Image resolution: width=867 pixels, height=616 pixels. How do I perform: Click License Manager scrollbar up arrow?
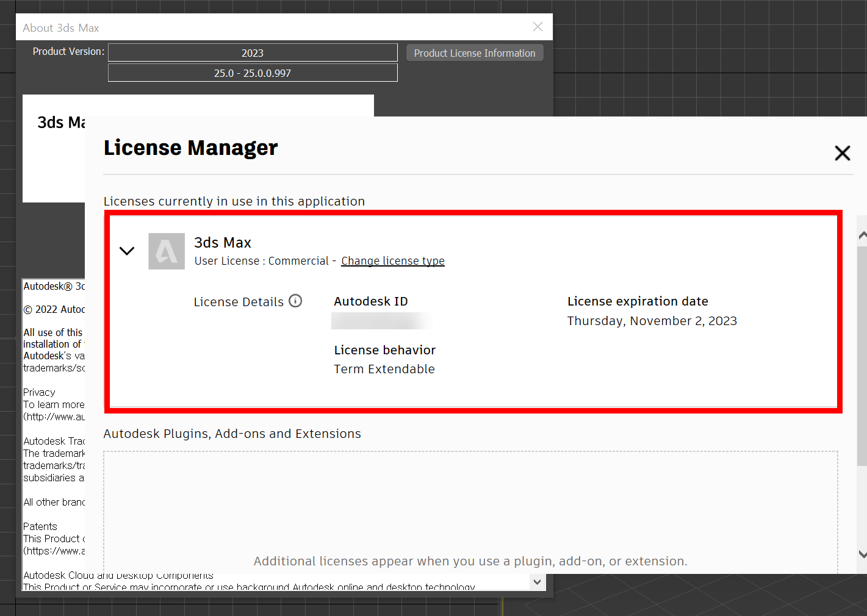[862, 235]
